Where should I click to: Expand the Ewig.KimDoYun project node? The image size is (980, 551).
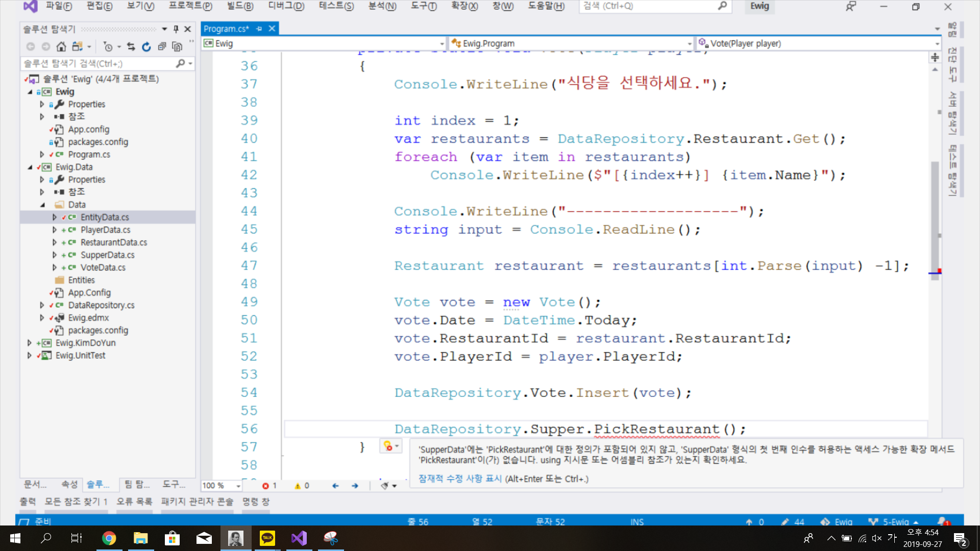[30, 343]
